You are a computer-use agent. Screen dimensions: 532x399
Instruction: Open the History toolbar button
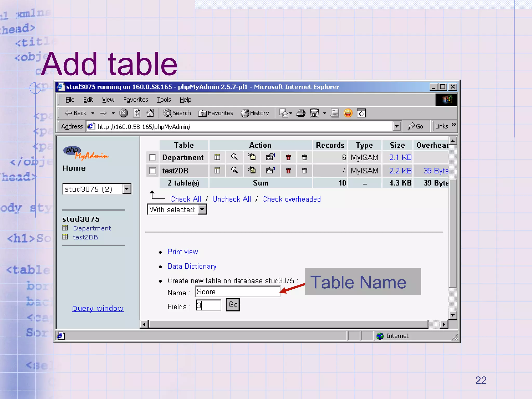point(255,113)
